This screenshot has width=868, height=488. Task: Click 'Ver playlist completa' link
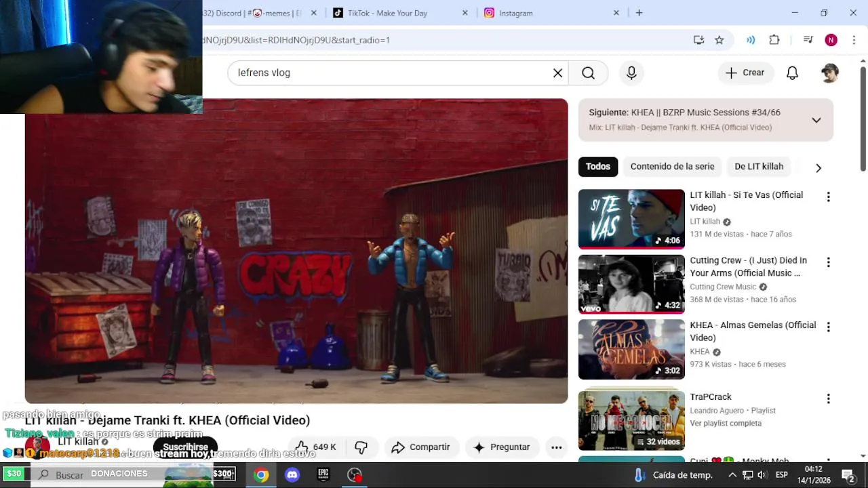(x=726, y=423)
